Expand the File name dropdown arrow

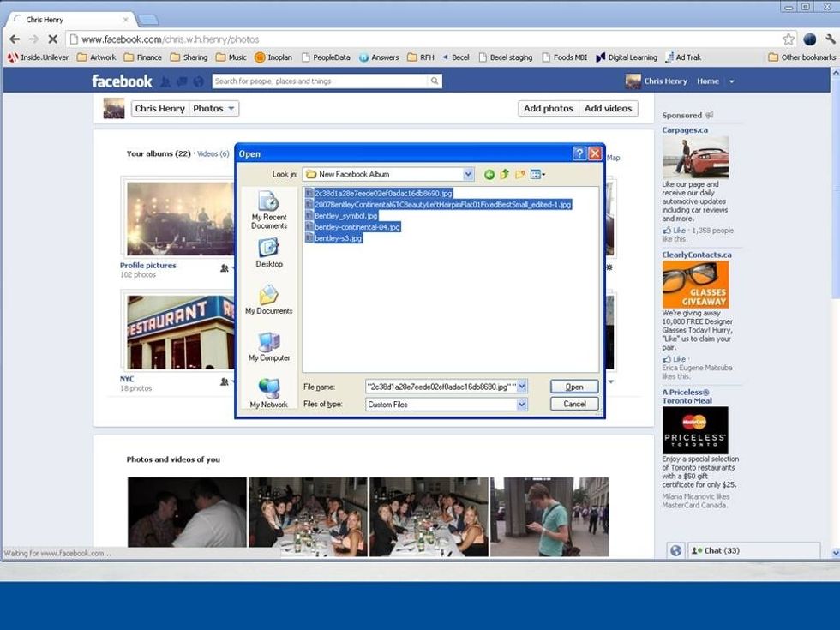tap(522, 387)
